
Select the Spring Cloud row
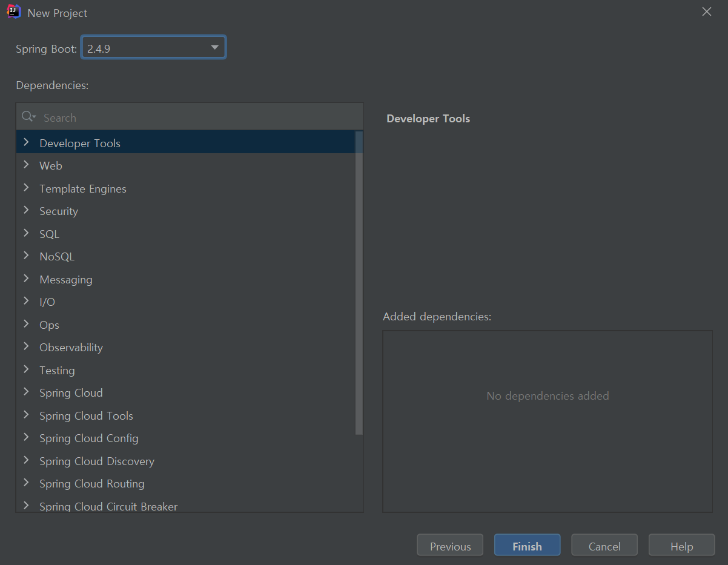186,392
